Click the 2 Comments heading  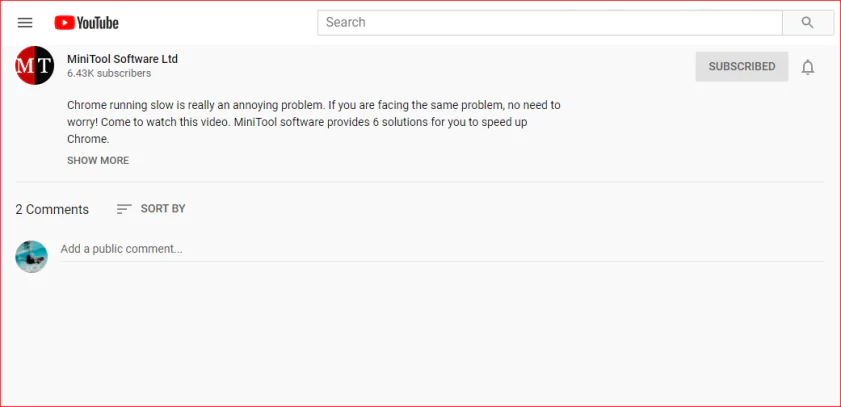click(x=52, y=210)
